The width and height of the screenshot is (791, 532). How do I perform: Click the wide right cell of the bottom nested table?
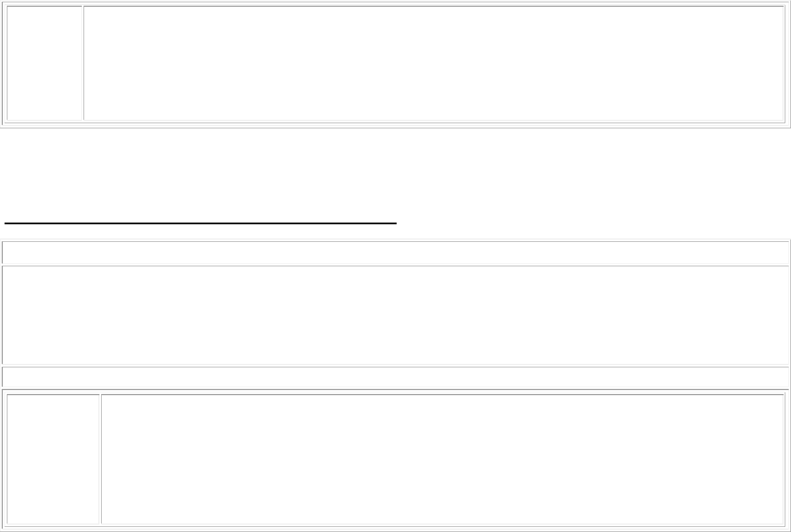442,459
